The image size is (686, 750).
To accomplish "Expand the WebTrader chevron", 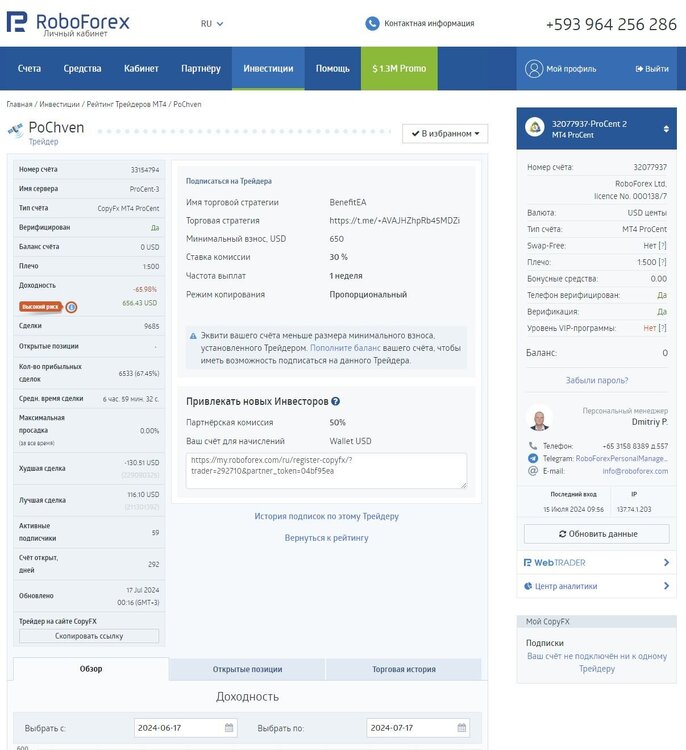I will [666, 562].
